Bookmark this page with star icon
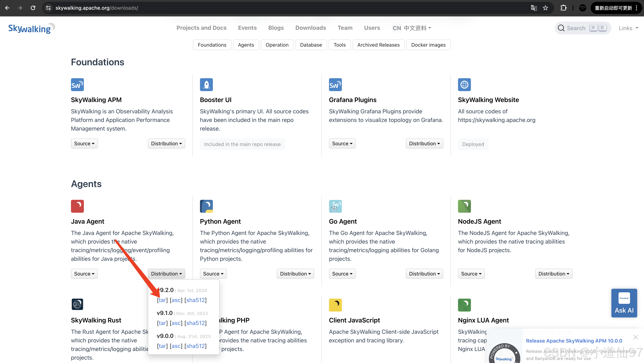 [545, 8]
